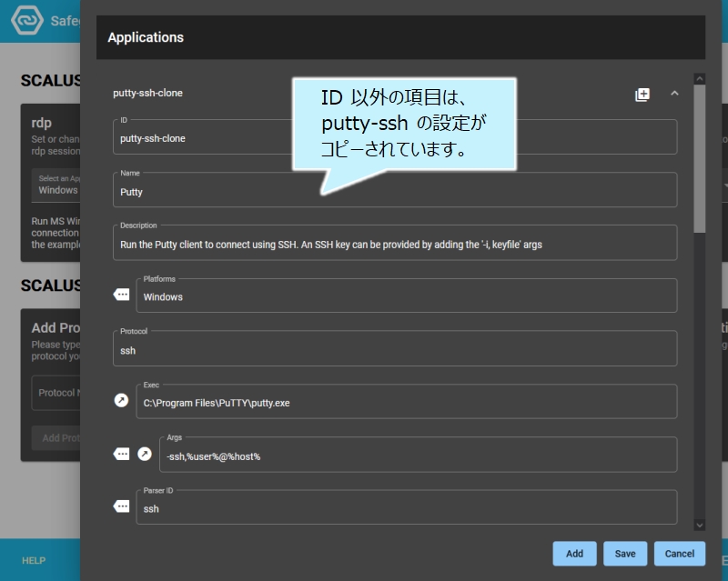Open the token menu for Args
This screenshot has height=581, width=728.
click(x=122, y=454)
